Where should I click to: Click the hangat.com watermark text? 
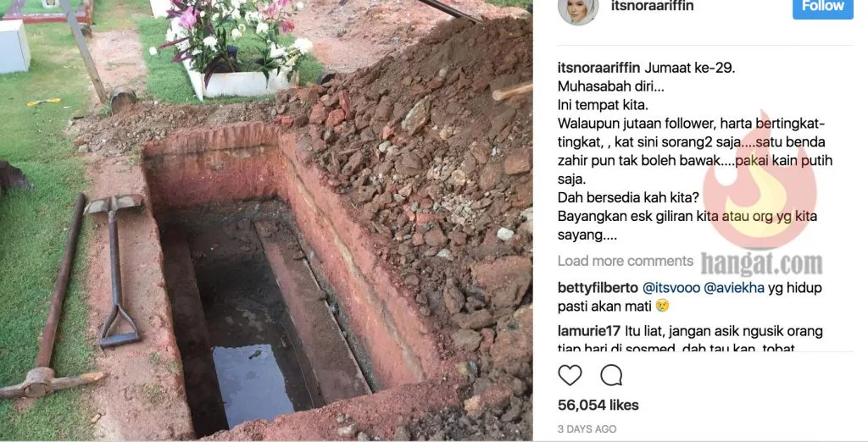761,264
